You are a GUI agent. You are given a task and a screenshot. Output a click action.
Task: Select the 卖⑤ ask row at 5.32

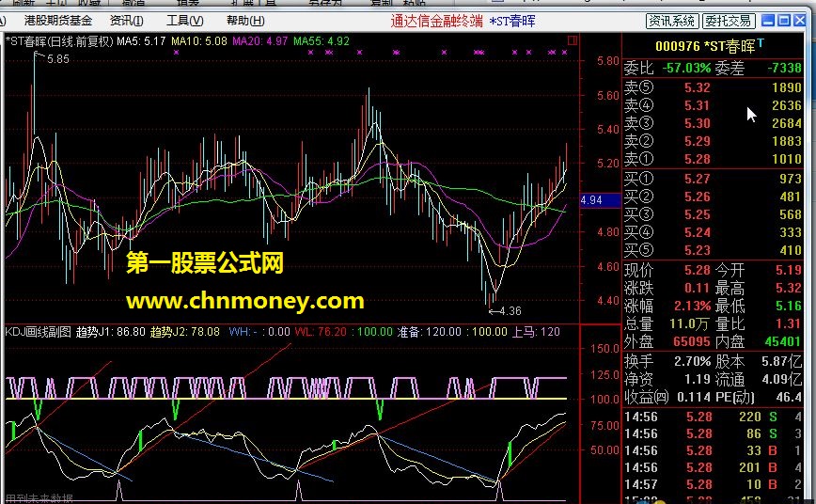pyautogui.click(x=713, y=87)
